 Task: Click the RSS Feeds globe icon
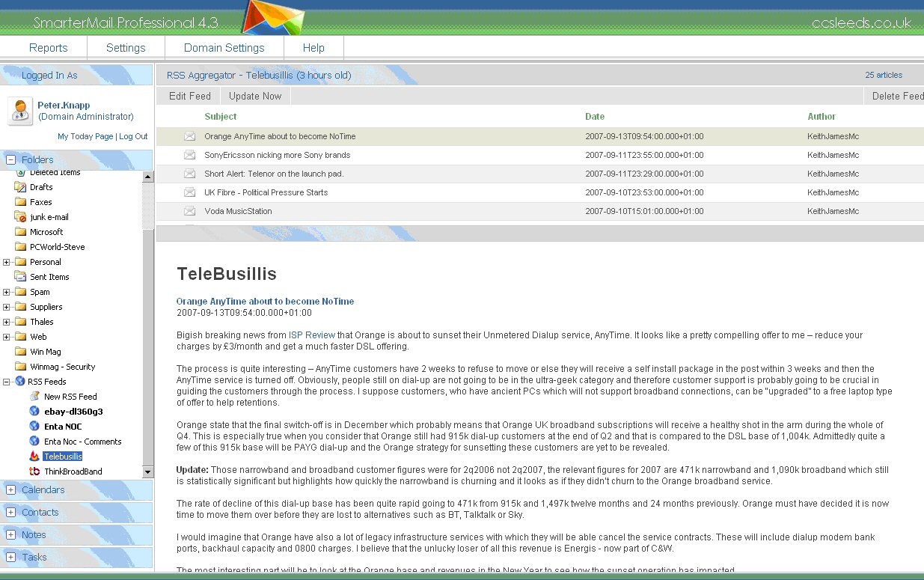click(x=20, y=382)
